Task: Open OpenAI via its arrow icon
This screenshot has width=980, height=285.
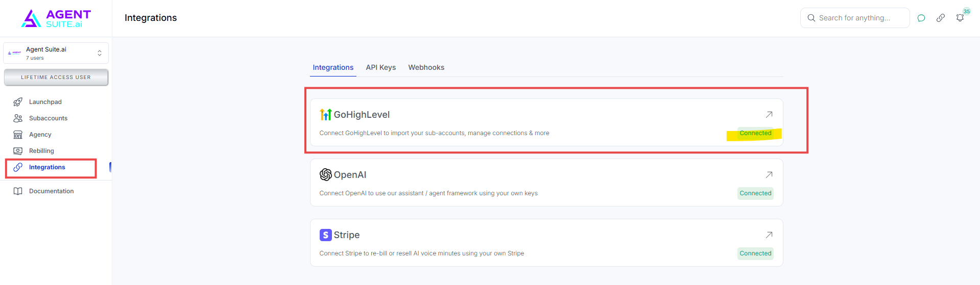Action: point(769,175)
